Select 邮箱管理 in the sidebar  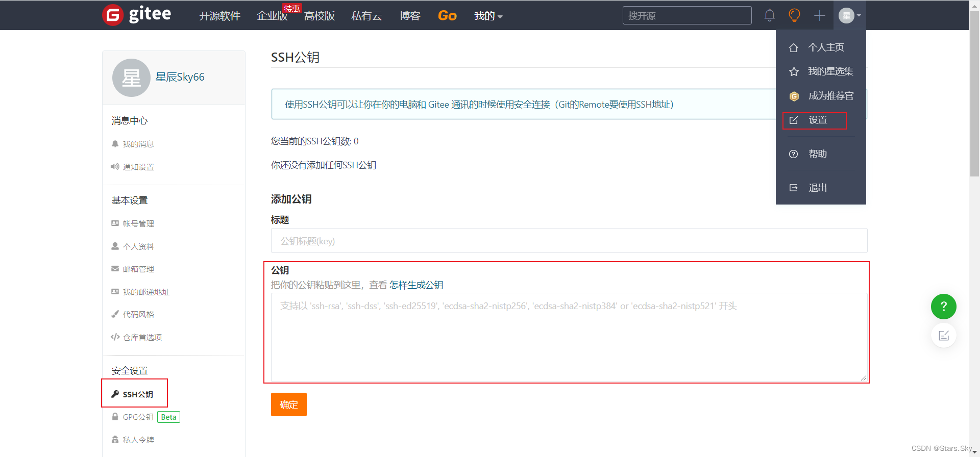138,269
